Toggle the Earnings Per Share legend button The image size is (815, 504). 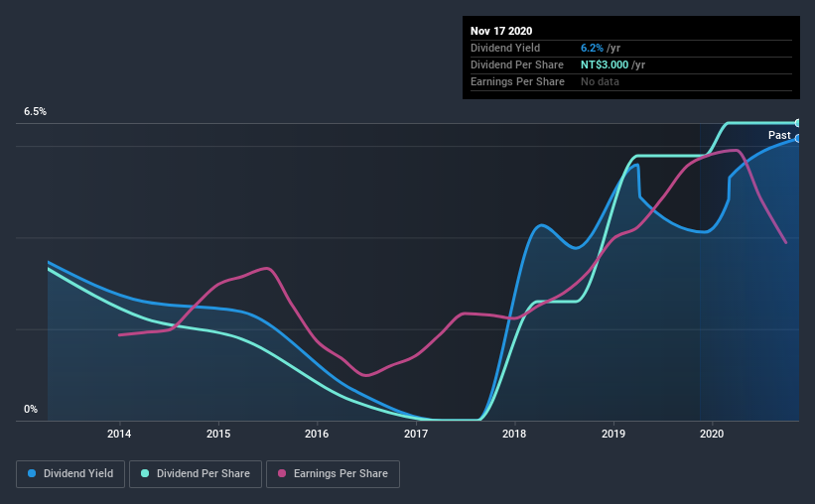point(333,474)
